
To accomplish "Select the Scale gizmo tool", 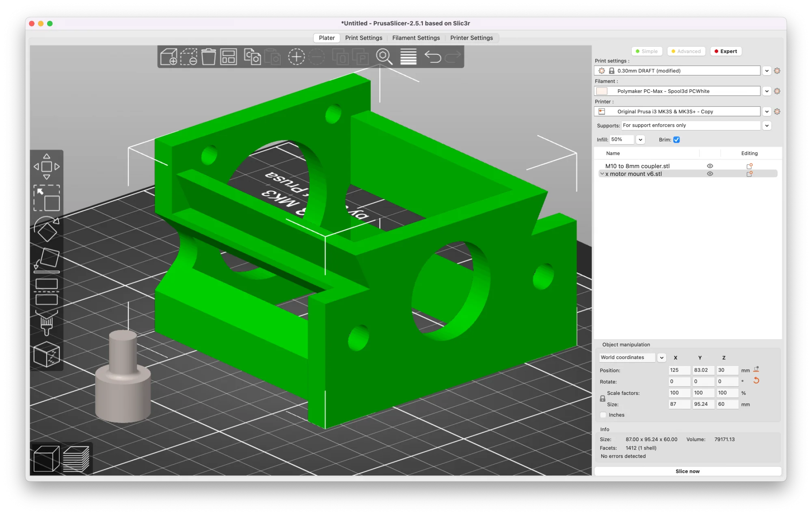I will [x=47, y=198].
